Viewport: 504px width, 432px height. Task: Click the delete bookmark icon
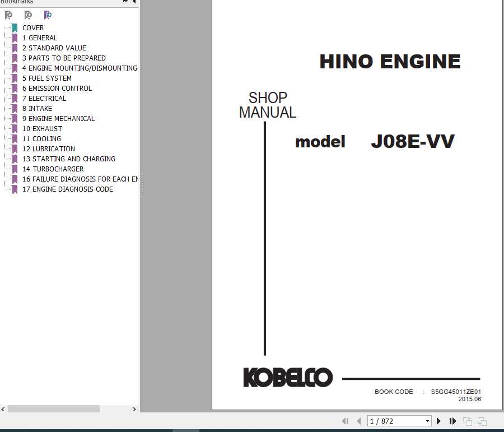[x=8, y=15]
